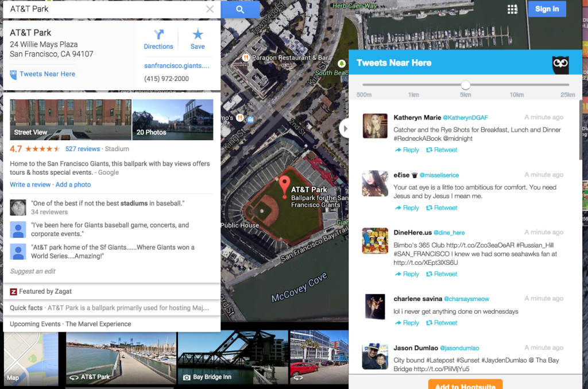
Task: Open @misseliserice's profile avatar
Action: tap(375, 183)
